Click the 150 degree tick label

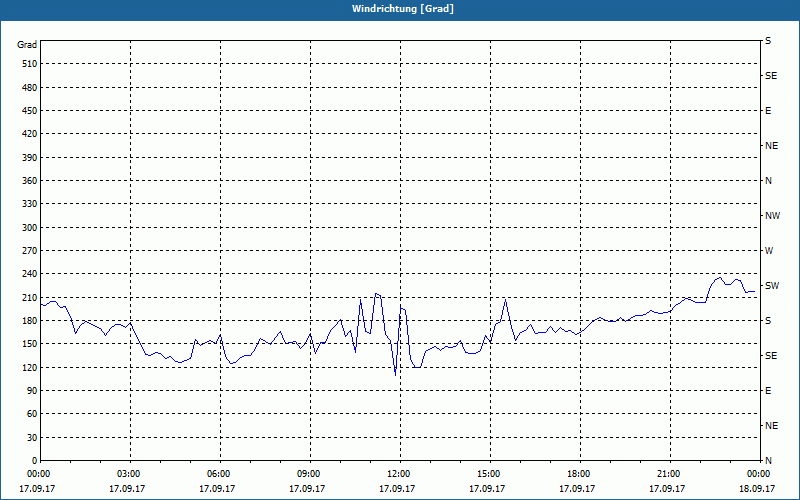(x=30, y=344)
